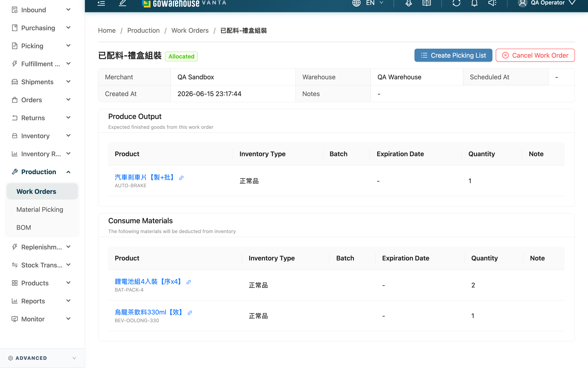Viewport: 588px width, 368px height.
Task: Go to Work Orders breadcrumb
Action: coord(190,30)
